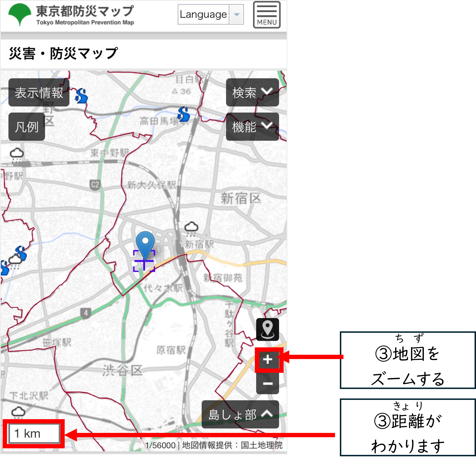This screenshot has height=468, width=476.
Task: Click the blue S icon beside 表示情報
Action: 81,96
